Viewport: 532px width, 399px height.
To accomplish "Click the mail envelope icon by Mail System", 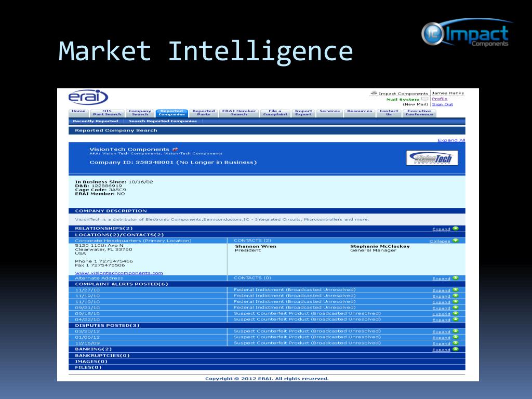I will tap(425, 99).
